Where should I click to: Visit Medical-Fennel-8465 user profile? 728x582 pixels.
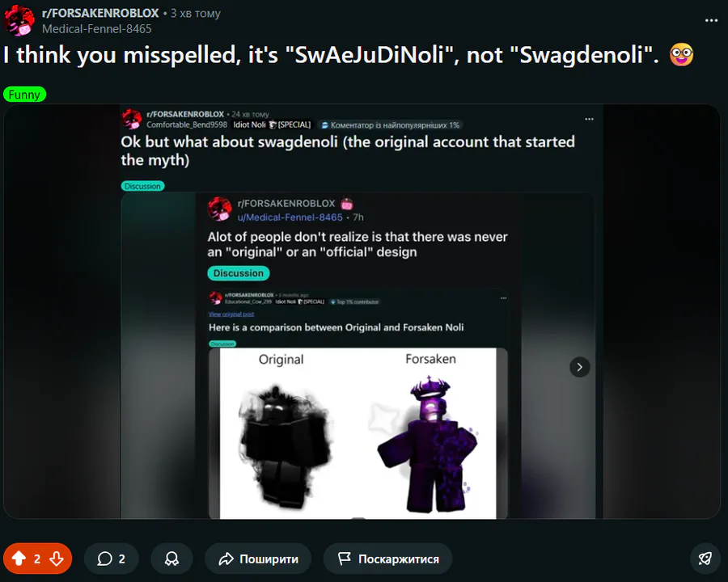coord(96,29)
